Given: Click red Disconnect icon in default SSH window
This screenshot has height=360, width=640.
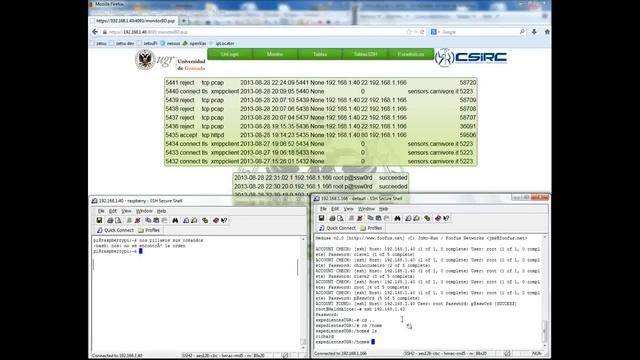Looking at the screenshot, I should [x=360, y=218].
